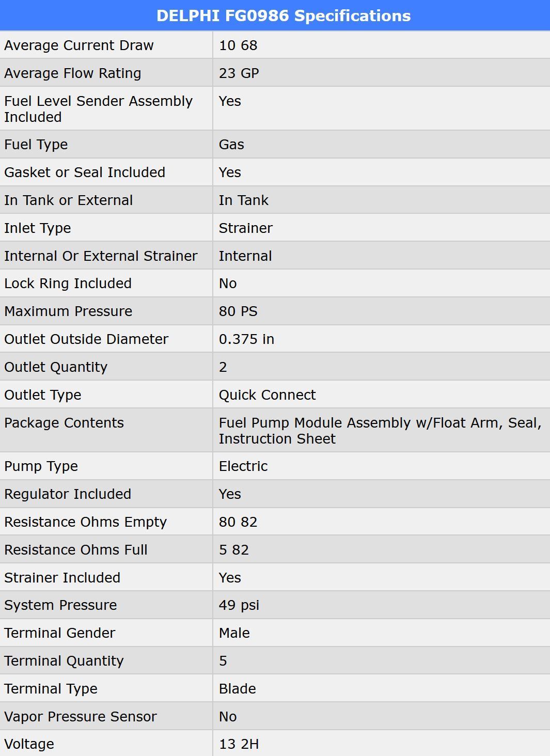The height and width of the screenshot is (756, 550).
Task: Select the In Tank value cell
Action: click(x=243, y=200)
